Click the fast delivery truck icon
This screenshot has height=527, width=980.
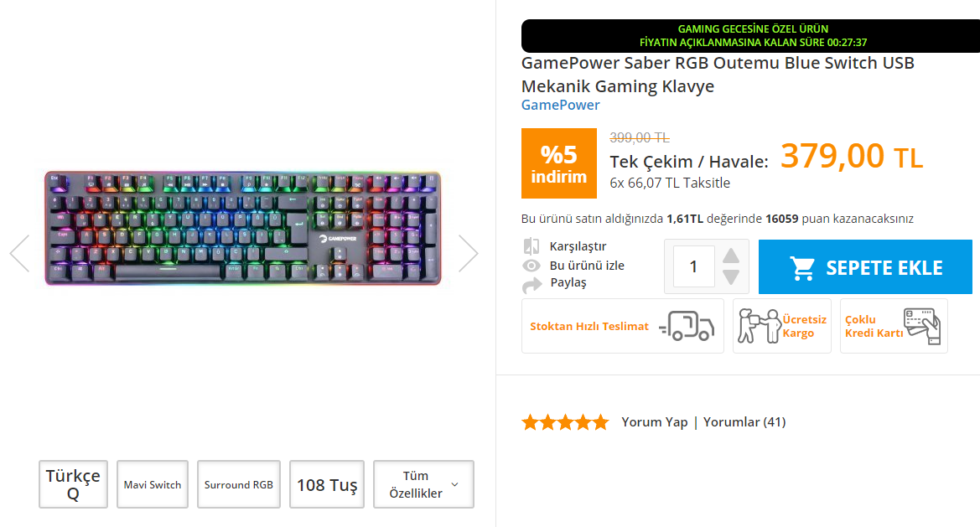tap(687, 326)
